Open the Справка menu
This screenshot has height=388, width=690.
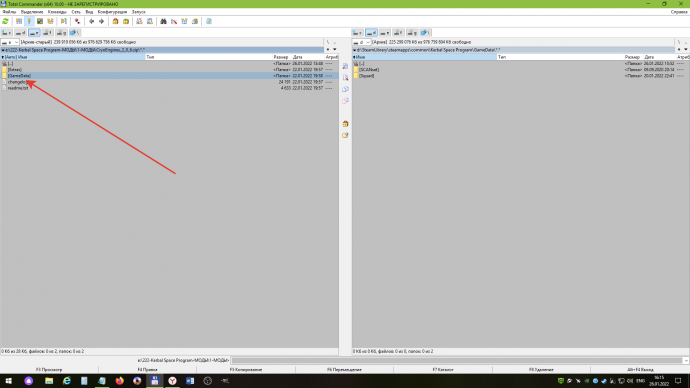[679, 12]
